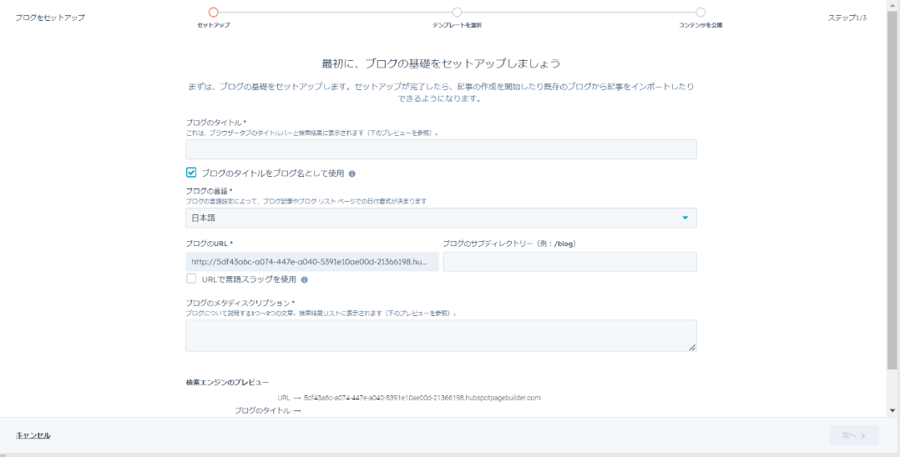Click the セットアップ step label
The image size is (900, 457).
tap(214, 25)
